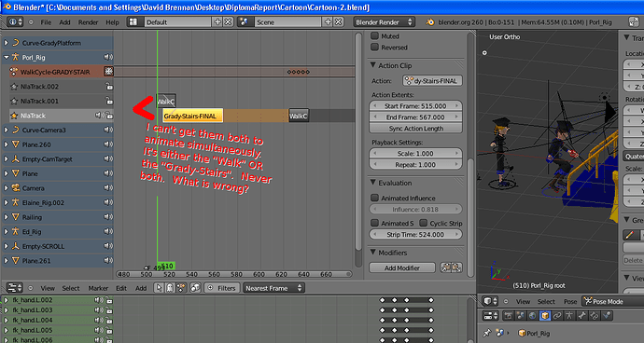Delete the current Scene with X icon
The height and width of the screenshot is (343, 644).
(x=338, y=21)
